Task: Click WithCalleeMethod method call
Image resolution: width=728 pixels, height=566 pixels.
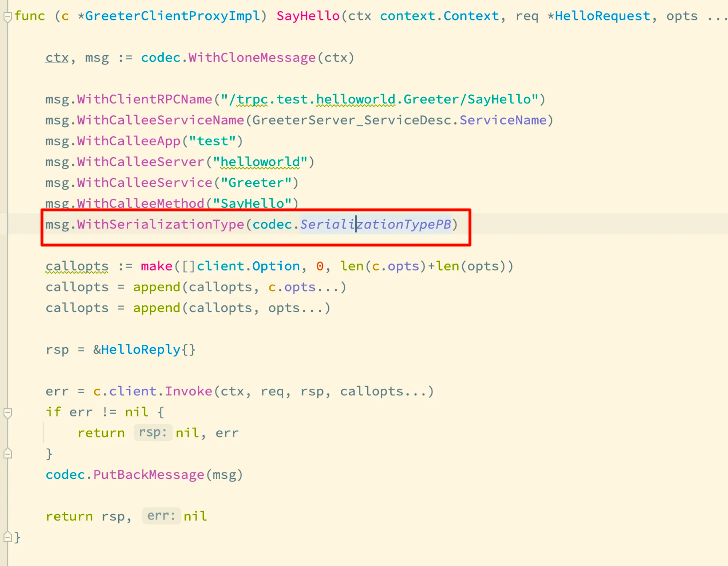Action: [x=141, y=203]
